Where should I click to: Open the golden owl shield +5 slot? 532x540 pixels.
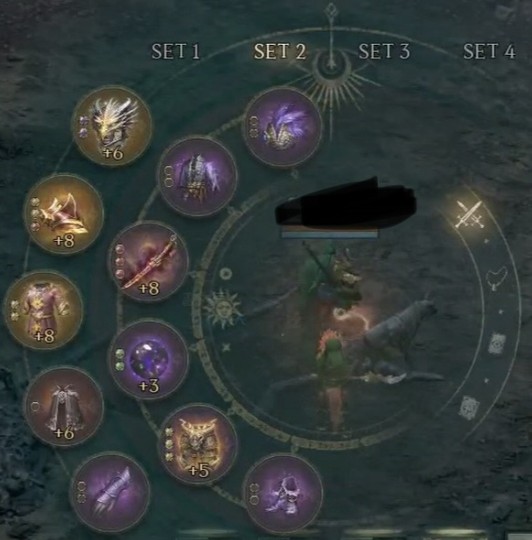point(198,444)
